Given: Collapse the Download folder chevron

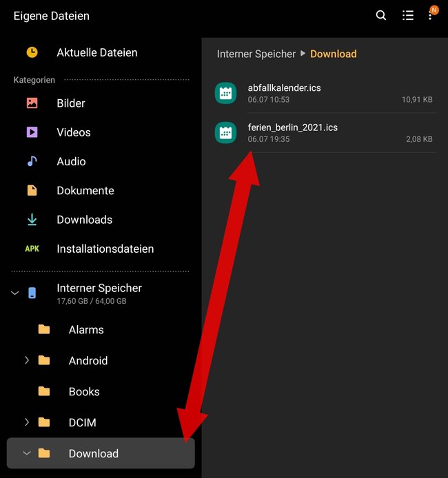Looking at the screenshot, I should click(x=27, y=453).
